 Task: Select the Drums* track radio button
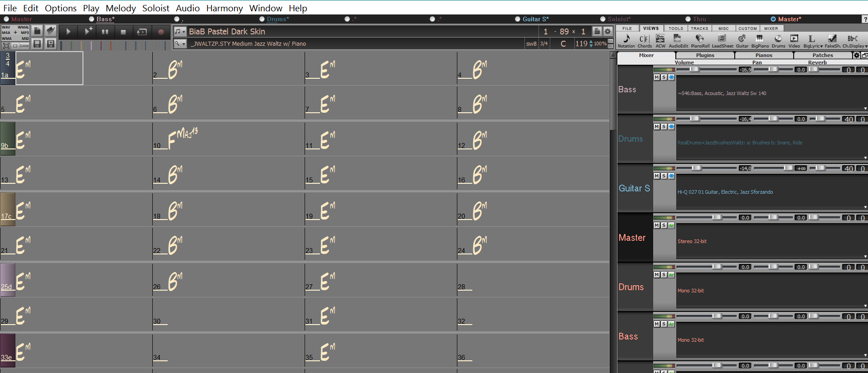tap(262, 19)
